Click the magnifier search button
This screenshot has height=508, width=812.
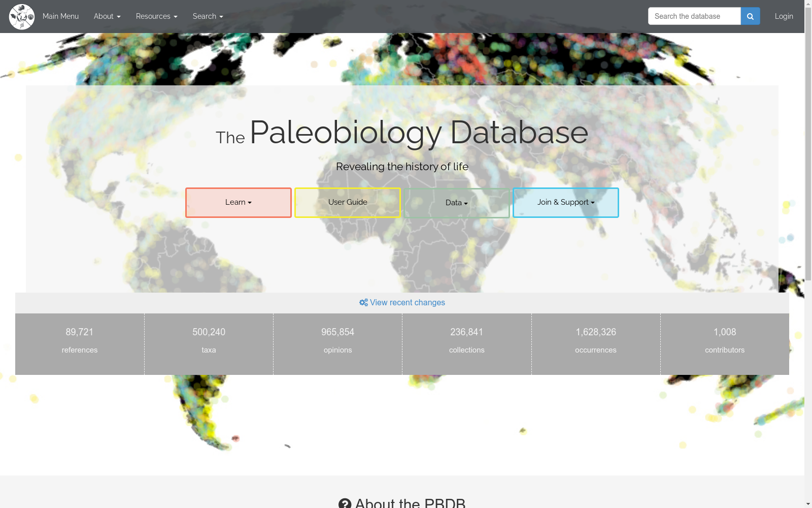click(x=750, y=16)
